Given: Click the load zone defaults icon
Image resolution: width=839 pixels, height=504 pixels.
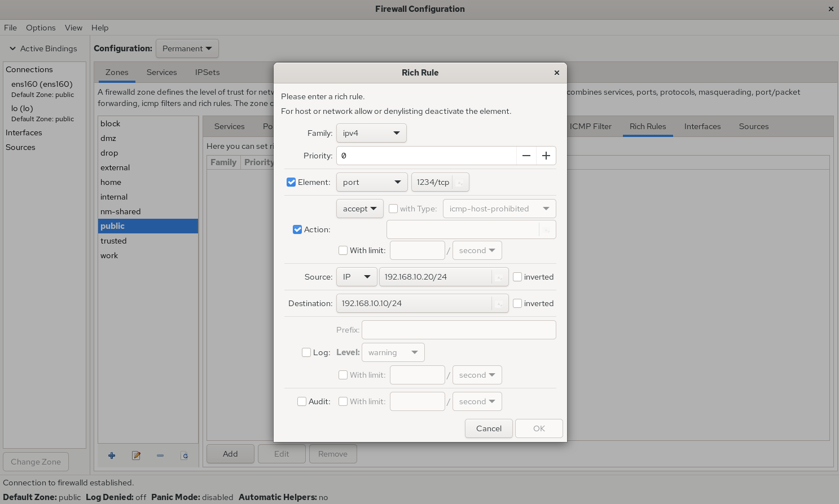Looking at the screenshot, I should (x=185, y=456).
